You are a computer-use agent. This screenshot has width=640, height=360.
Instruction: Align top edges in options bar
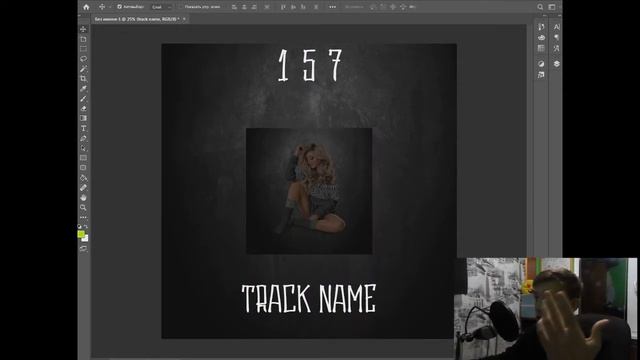coord(283,7)
